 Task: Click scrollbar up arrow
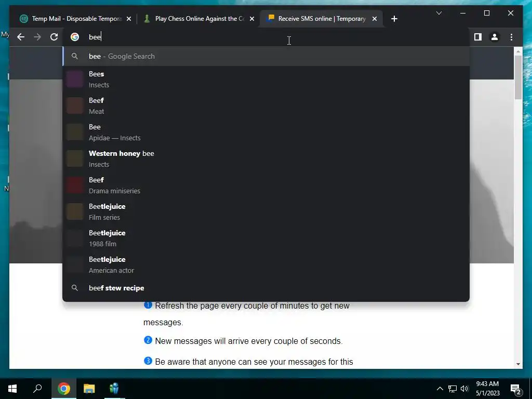(518, 51)
